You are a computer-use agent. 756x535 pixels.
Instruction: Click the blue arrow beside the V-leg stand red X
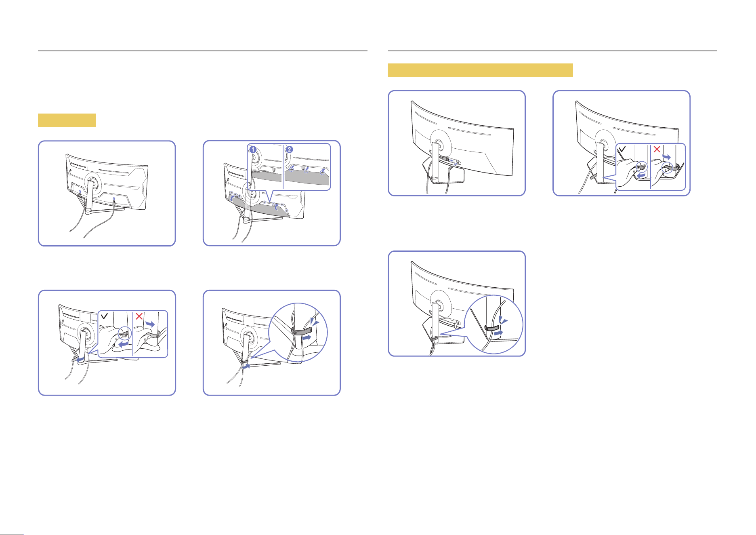click(x=150, y=324)
